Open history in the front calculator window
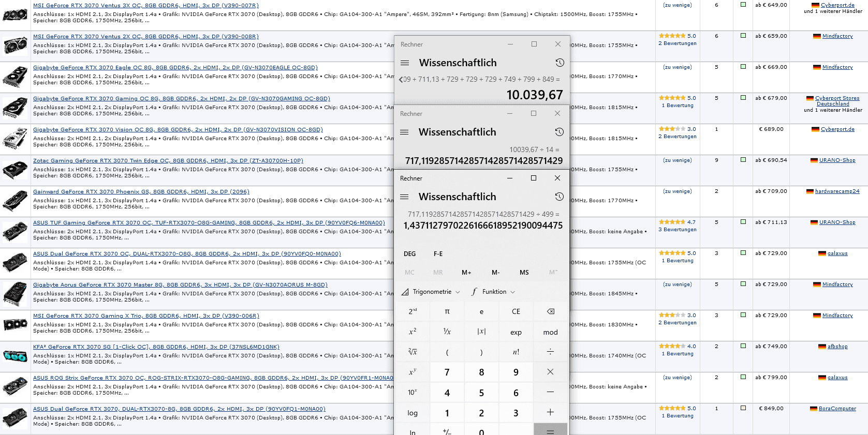868x435 pixels. click(559, 197)
